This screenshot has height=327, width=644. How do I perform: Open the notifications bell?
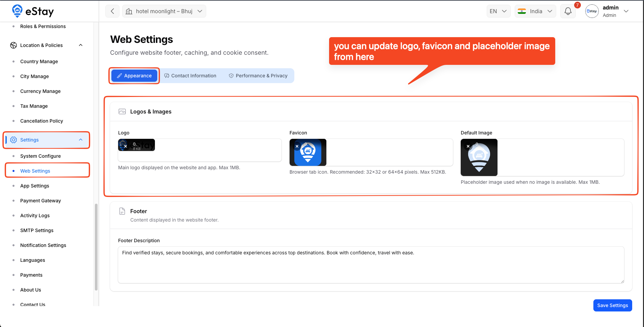tap(568, 11)
